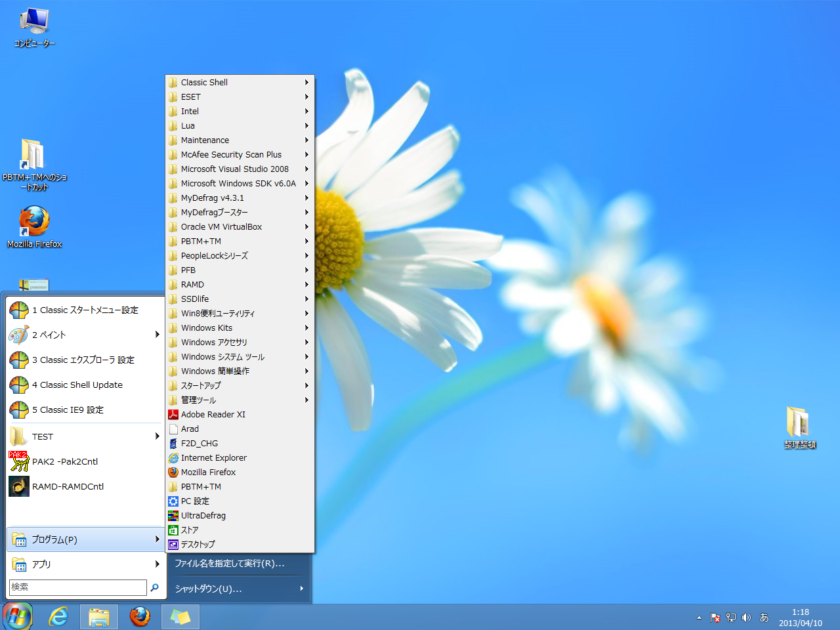
Task: Open File Explorer from the taskbar
Action: click(x=99, y=617)
